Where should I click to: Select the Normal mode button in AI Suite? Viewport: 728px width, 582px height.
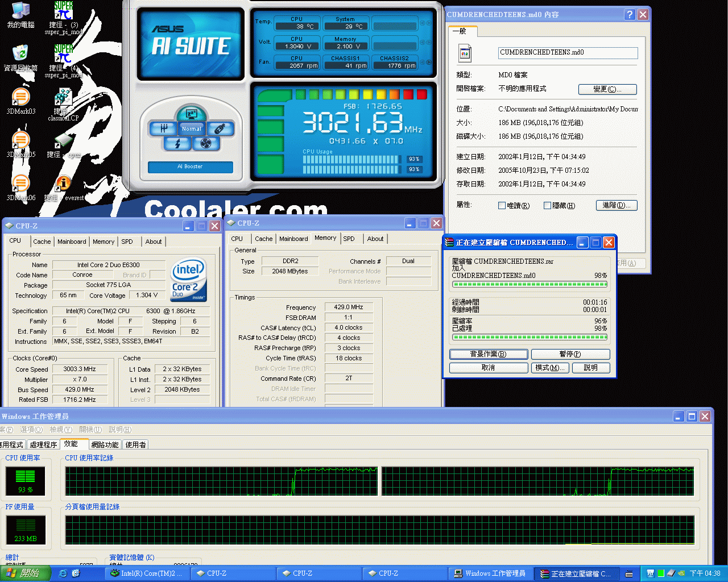192,129
